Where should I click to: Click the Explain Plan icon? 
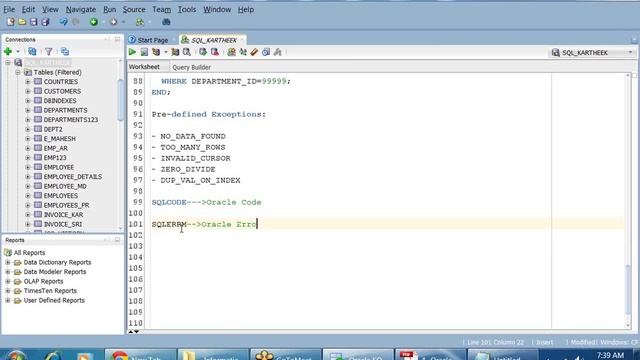pyautogui.click(x=156, y=52)
